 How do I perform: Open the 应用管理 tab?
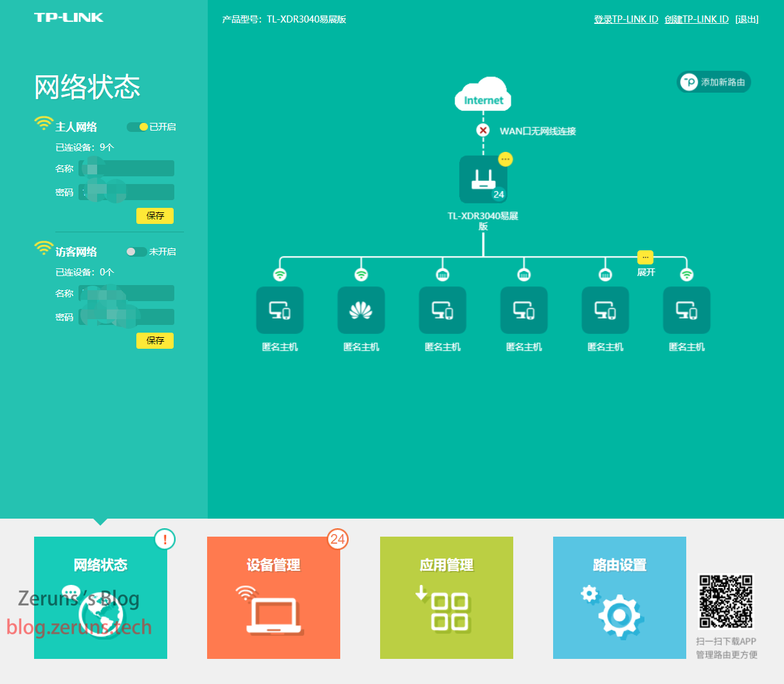tap(446, 598)
